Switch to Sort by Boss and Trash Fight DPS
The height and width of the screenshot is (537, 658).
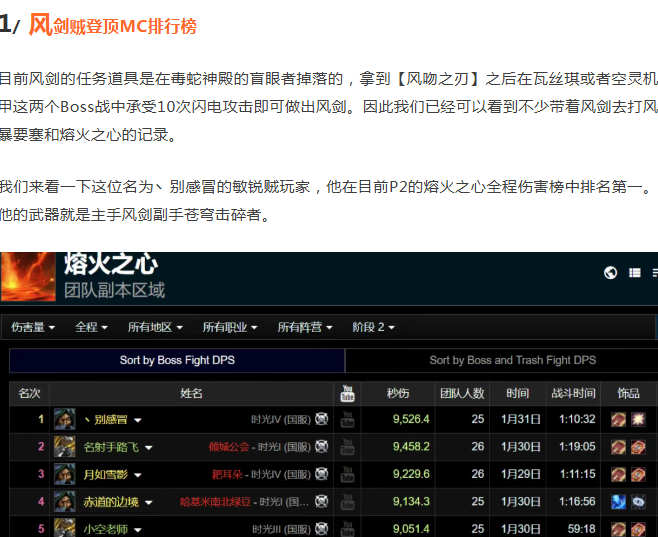pos(512,360)
